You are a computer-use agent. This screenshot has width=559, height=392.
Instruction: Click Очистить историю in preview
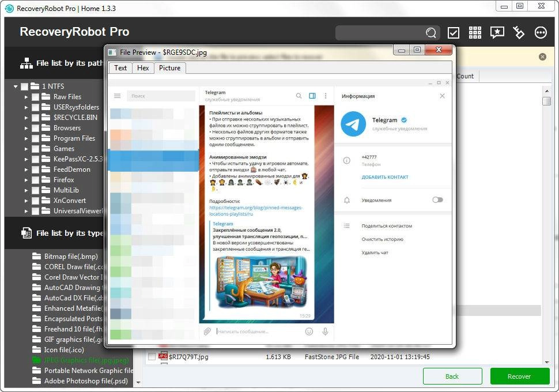pos(382,239)
